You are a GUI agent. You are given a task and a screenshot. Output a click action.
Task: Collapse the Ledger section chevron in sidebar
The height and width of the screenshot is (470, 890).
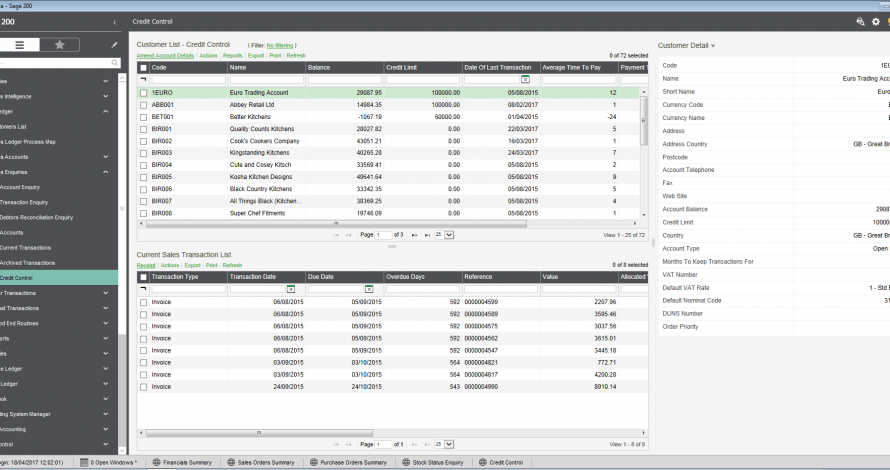(106, 112)
